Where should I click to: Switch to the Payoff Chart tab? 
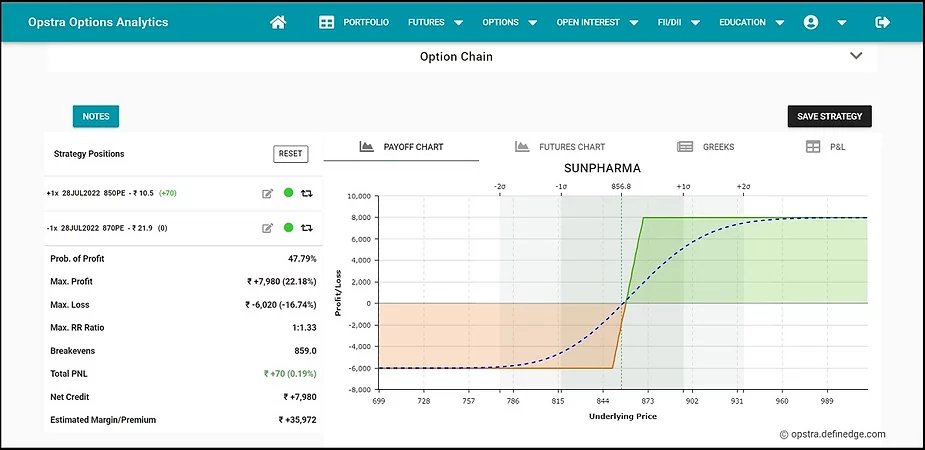click(401, 147)
